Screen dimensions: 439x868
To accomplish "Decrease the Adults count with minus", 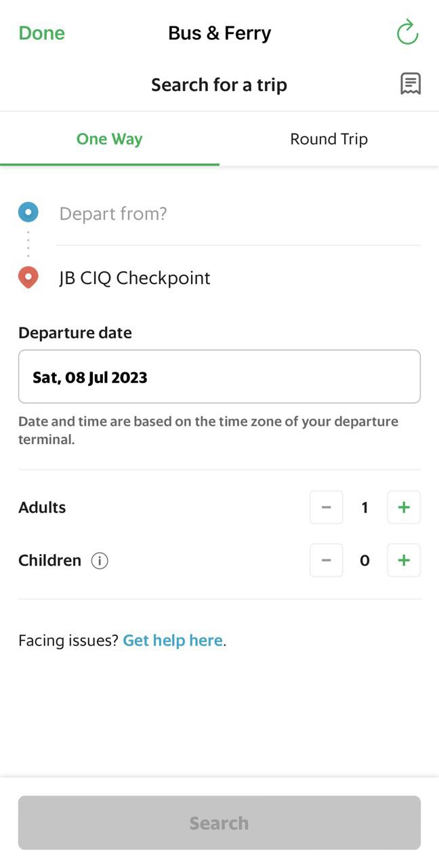I will point(326,507).
